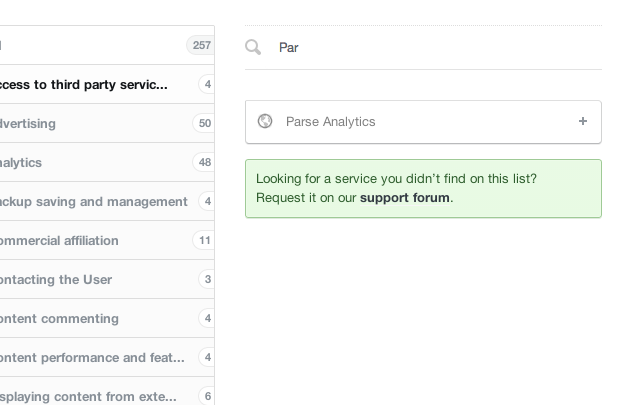This screenshot has height=405, width=630.
Task: Select the top category with 257 services
Action: click(107, 45)
